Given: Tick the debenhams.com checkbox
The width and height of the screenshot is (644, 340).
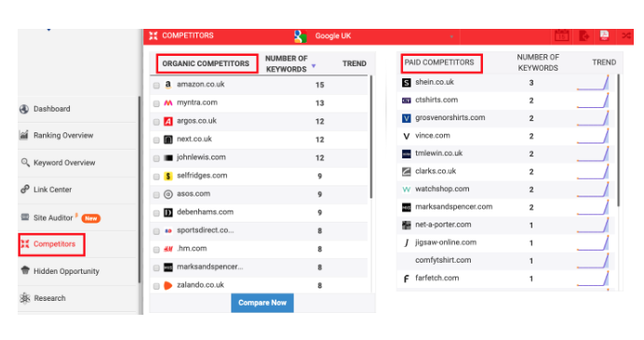Looking at the screenshot, I should pyautogui.click(x=156, y=213).
